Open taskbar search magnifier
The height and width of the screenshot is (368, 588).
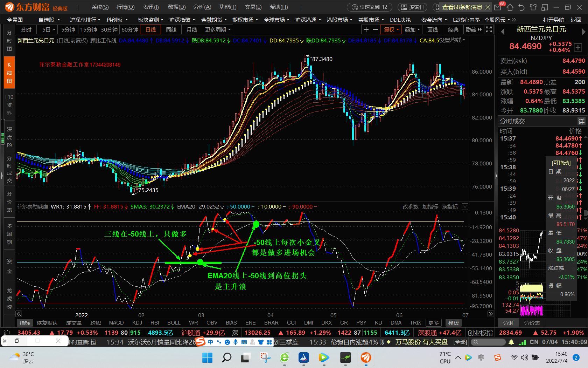[226, 358]
